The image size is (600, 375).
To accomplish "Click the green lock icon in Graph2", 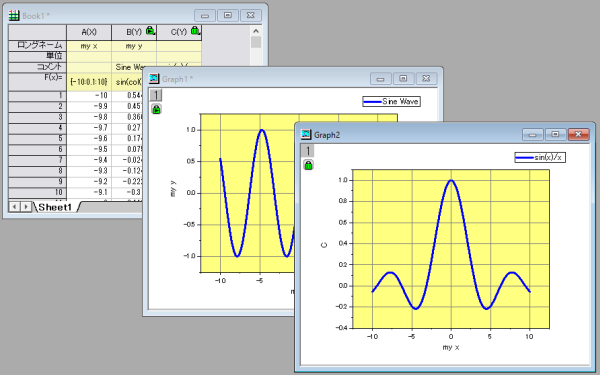I will click(x=308, y=165).
